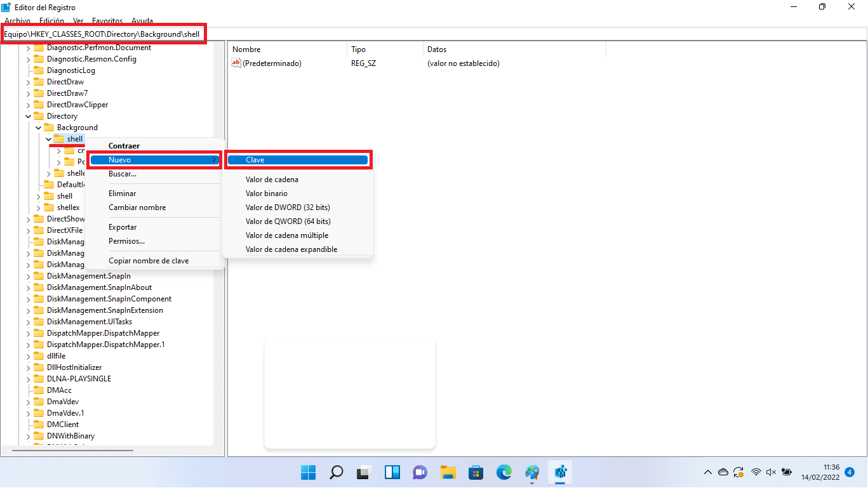Image resolution: width=868 pixels, height=488 pixels.
Task: Show hidden tray icons chevron
Action: 707,472
